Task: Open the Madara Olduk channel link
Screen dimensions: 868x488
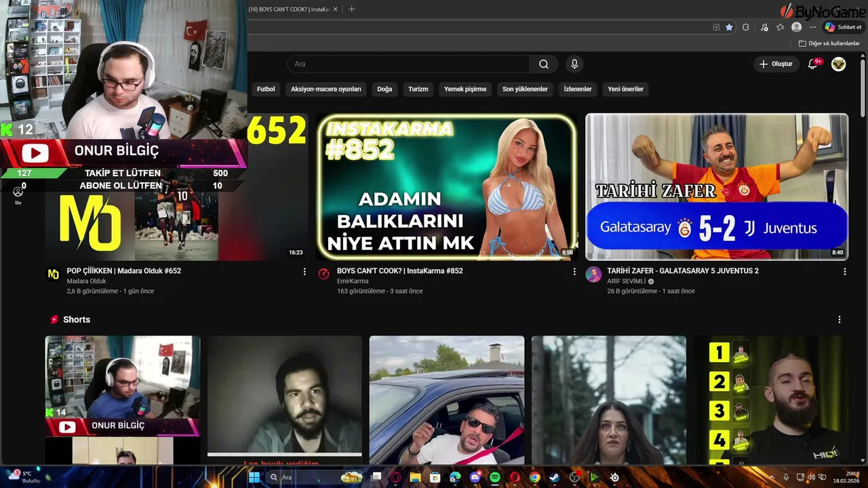Action: (x=86, y=281)
